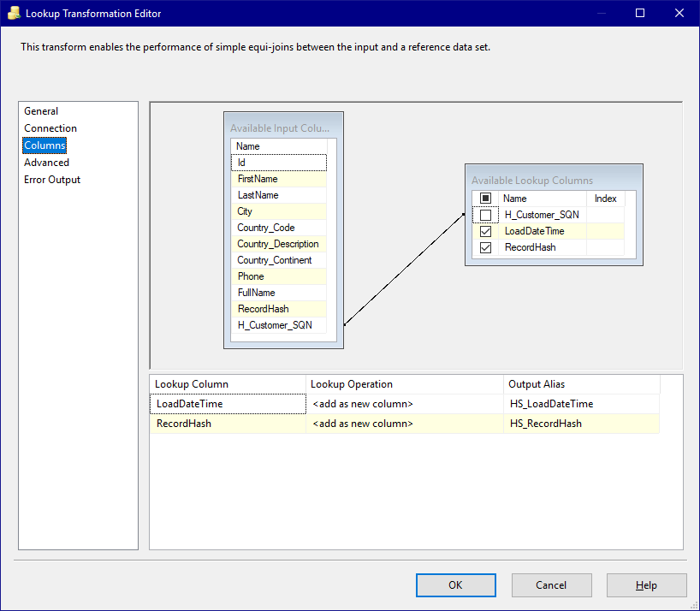Open the Advanced page
700x611 pixels.
(46, 163)
